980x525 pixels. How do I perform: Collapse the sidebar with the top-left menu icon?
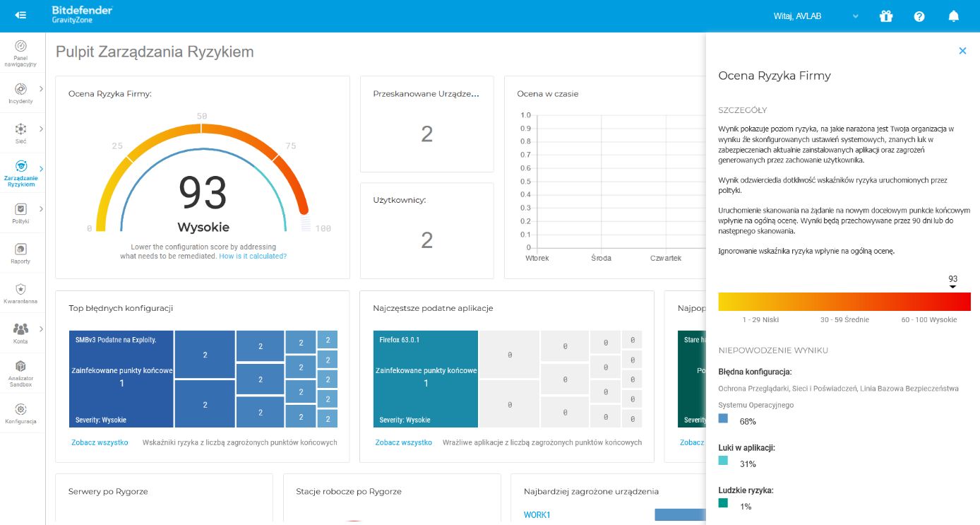(20, 16)
